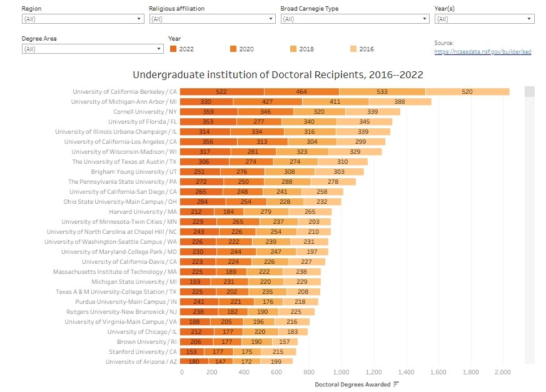Click the University of Minnesota-Twin Cities / MN label
The width and height of the screenshot is (546, 392).
point(119,222)
